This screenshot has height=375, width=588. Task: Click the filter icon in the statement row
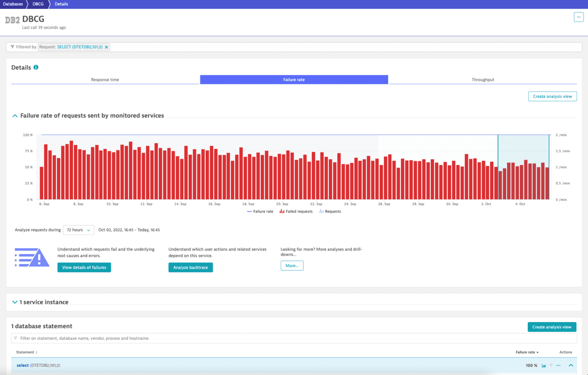pos(551,365)
